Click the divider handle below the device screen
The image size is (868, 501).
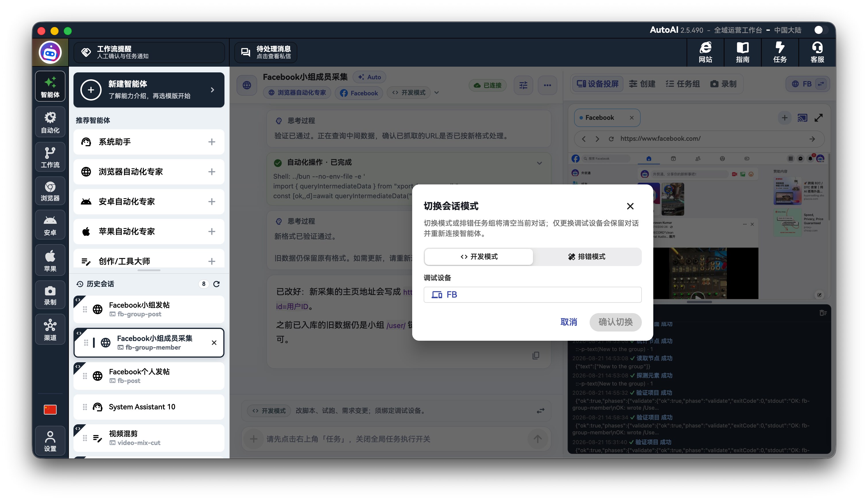[699, 302]
